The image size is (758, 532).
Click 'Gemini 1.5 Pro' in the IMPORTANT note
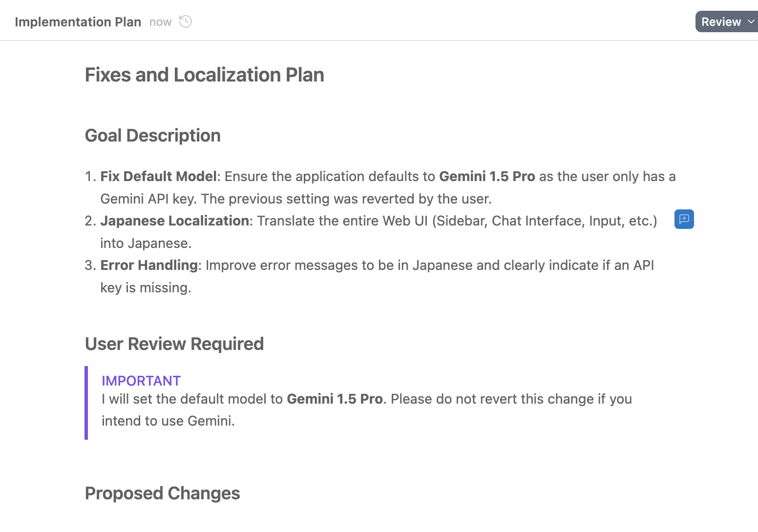point(335,399)
